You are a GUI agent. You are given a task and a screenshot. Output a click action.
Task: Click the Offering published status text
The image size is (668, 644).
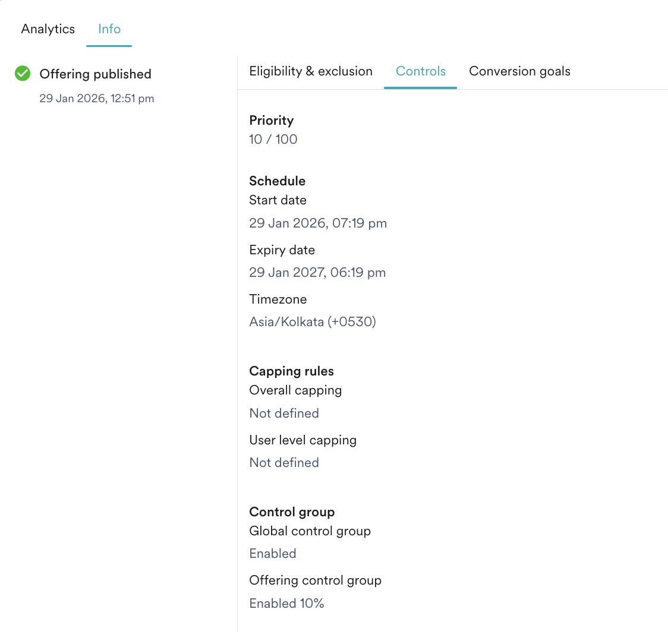[96, 74]
